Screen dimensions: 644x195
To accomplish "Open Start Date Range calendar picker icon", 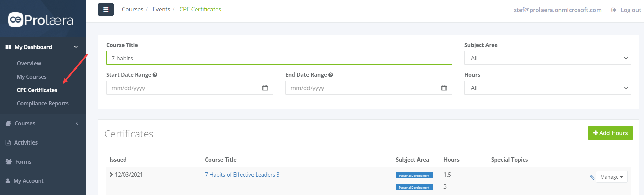I will point(265,88).
